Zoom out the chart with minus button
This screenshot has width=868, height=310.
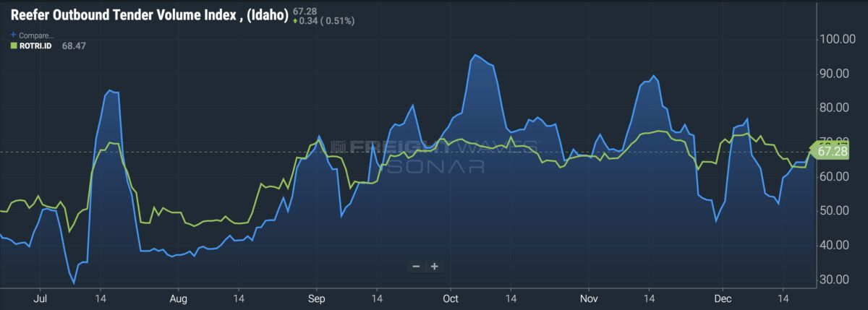(416, 266)
